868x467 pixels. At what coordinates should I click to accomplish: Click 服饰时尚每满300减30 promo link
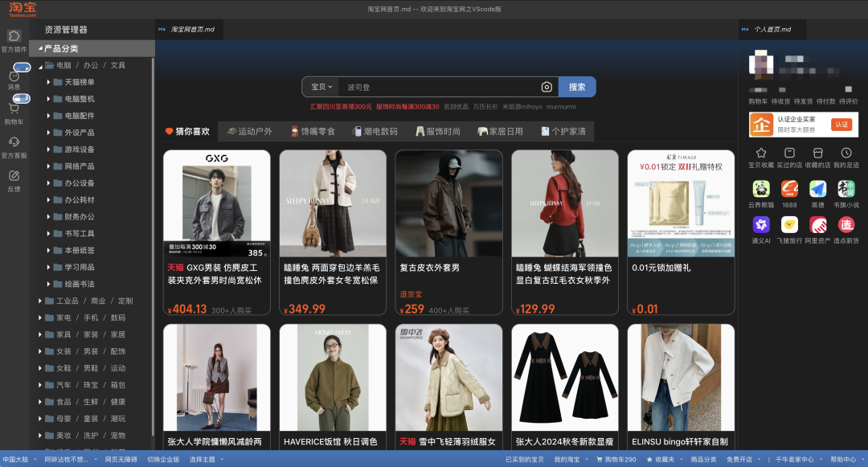(407, 107)
